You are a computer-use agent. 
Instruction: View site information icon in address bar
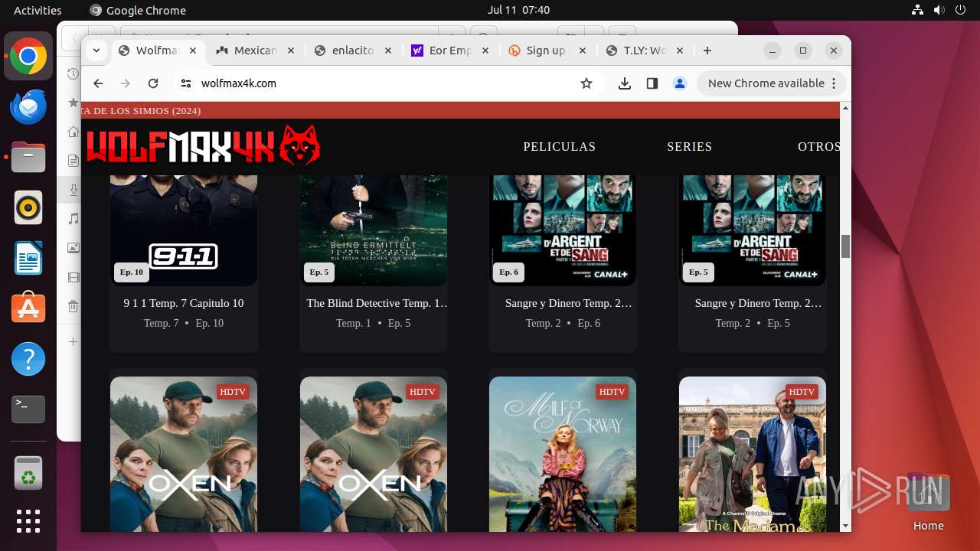coord(185,83)
